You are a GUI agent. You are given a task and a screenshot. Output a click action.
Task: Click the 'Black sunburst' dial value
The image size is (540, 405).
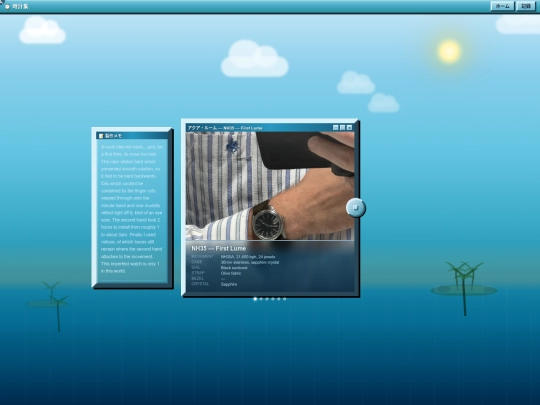pyautogui.click(x=234, y=268)
